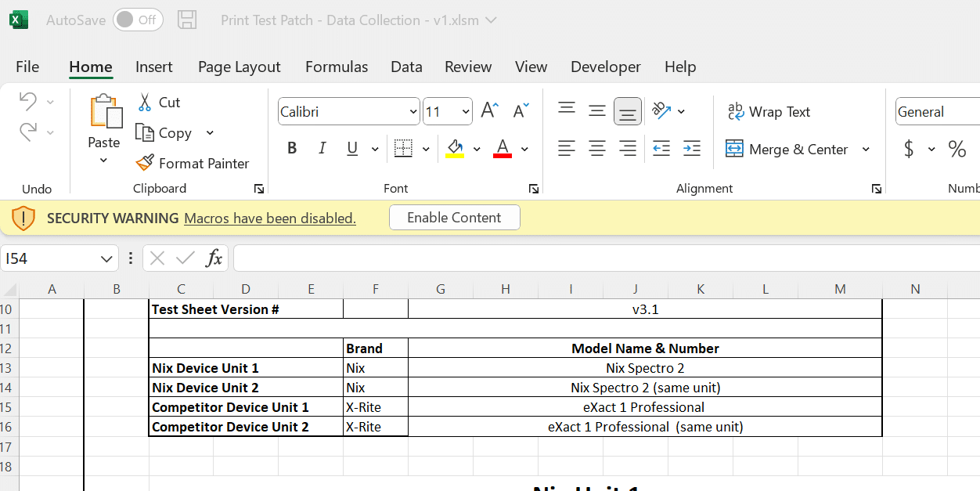Click the Save floppy disk icon
Viewport: 980px width, 491px height.
187,20
